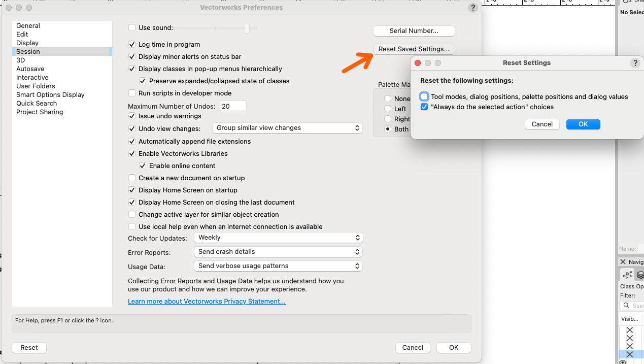
Task: Close the Navigation palette with X icon
Action: click(x=623, y=262)
